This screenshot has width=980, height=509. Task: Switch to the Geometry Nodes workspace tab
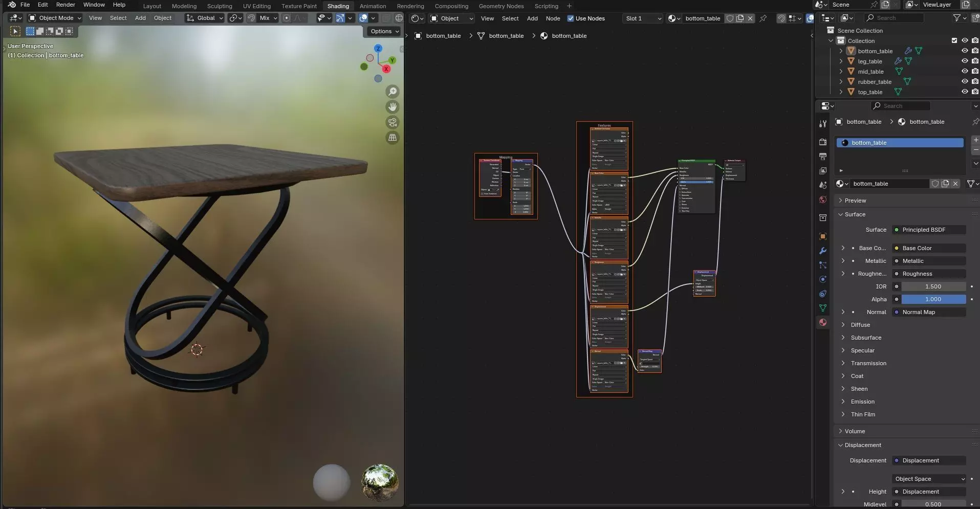[x=501, y=6]
